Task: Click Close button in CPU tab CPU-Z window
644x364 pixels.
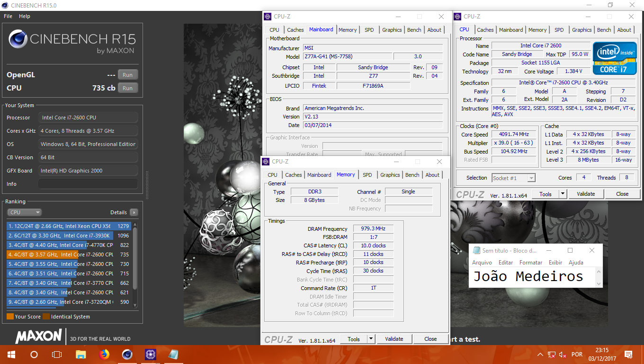Action: [x=622, y=194]
